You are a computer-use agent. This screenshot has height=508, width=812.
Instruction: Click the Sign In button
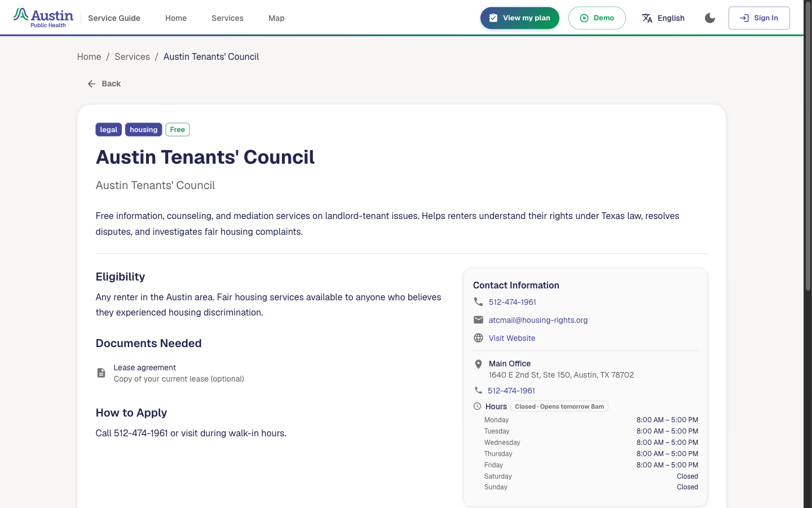tap(759, 18)
